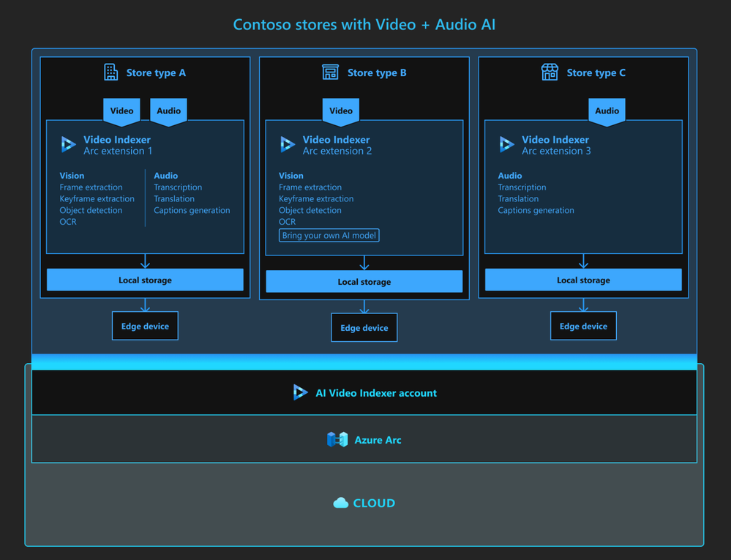Click Local storage bar in Store type C

(x=583, y=280)
